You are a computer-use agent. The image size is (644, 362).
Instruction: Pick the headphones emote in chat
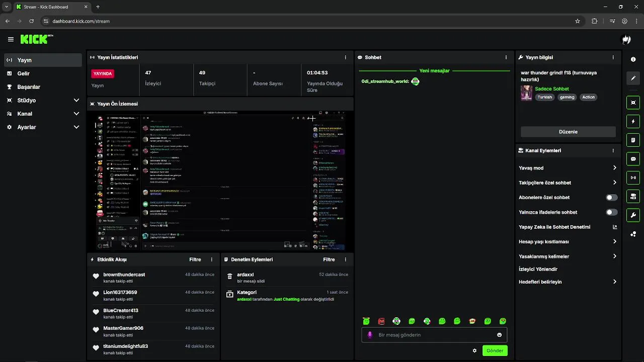coord(396,321)
